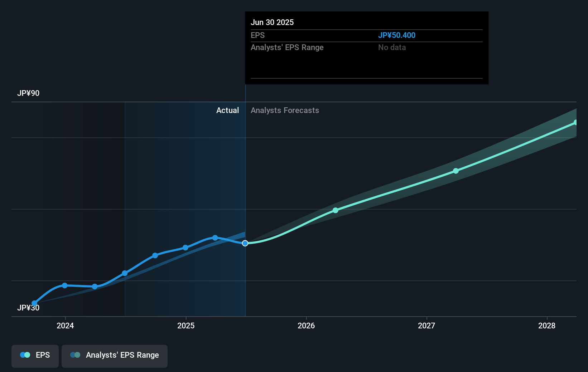Click the 2026 forecast data point marker

pyautogui.click(x=335, y=210)
